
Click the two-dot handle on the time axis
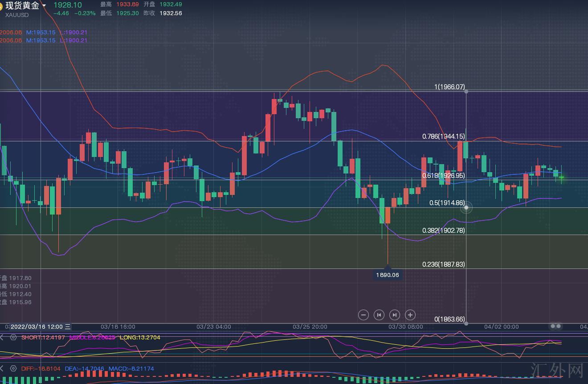coord(555,326)
